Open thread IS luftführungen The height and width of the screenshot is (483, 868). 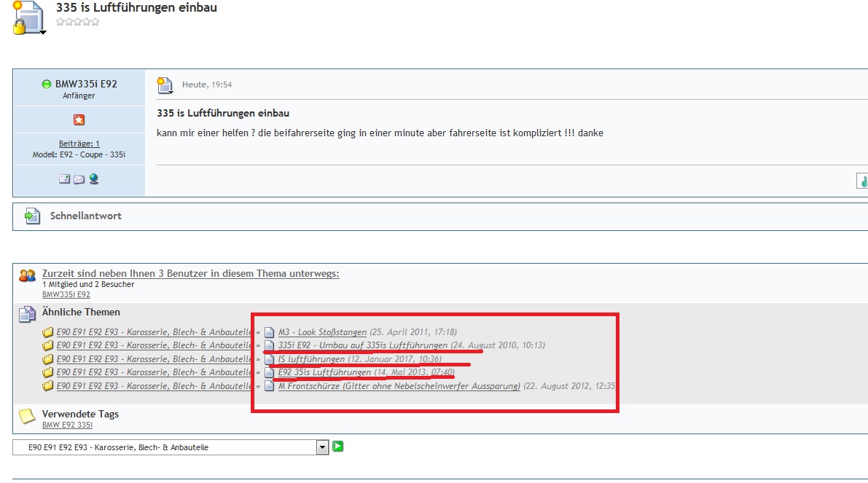click(x=311, y=359)
